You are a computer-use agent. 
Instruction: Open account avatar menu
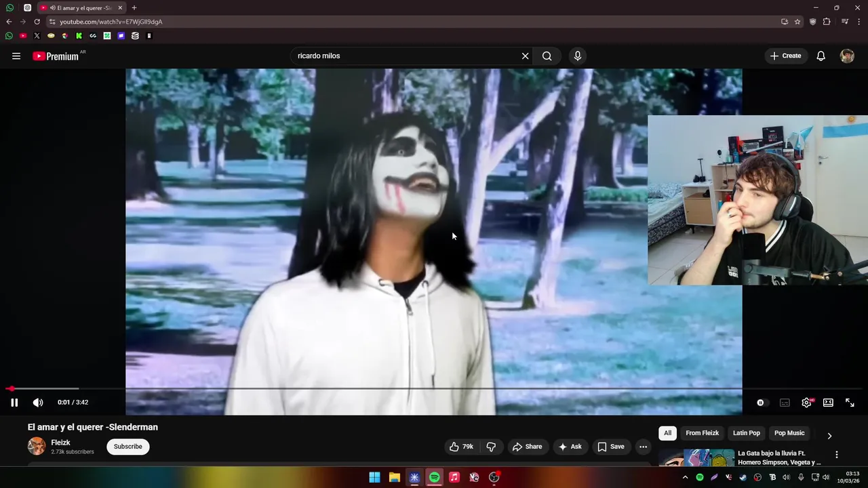coord(847,56)
